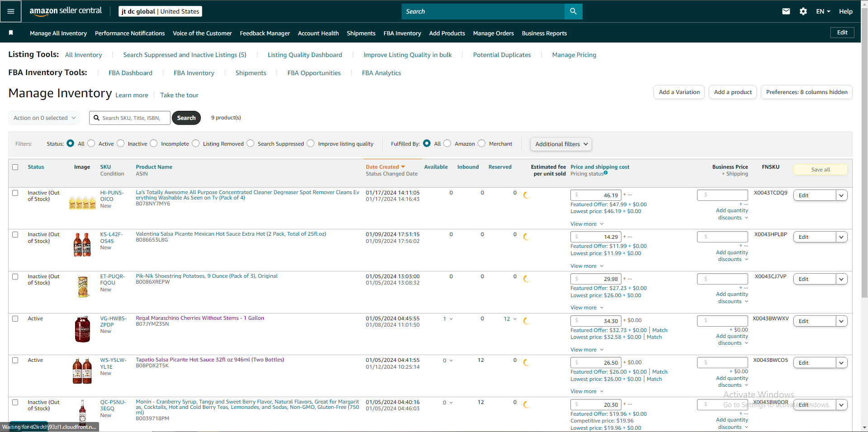Expand Reserved 12 details for Regal Cherries
This screenshot has height=432, width=868.
(x=510, y=319)
